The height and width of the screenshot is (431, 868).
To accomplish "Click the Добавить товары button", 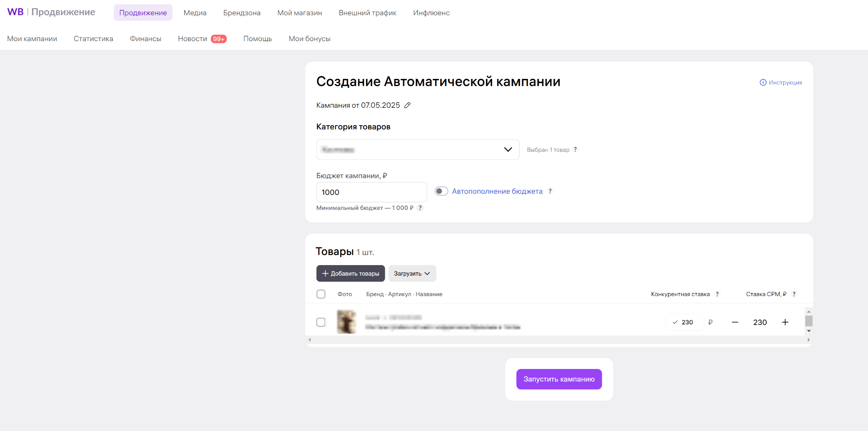I will 351,274.
